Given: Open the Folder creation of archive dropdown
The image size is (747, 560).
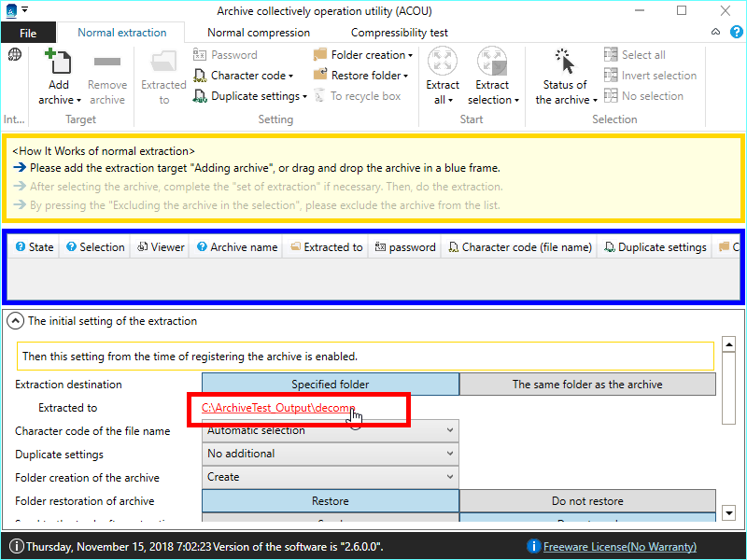Looking at the screenshot, I should click(x=331, y=477).
